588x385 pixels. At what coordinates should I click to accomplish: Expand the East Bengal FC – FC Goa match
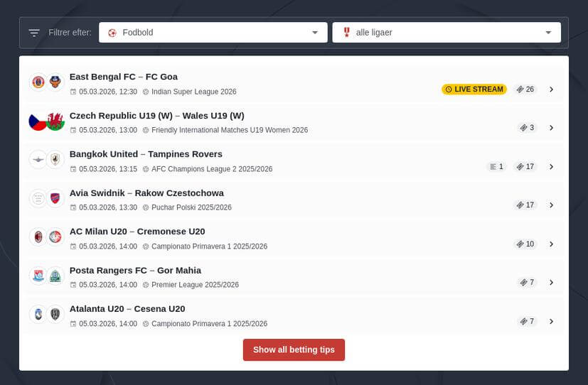[551, 90]
